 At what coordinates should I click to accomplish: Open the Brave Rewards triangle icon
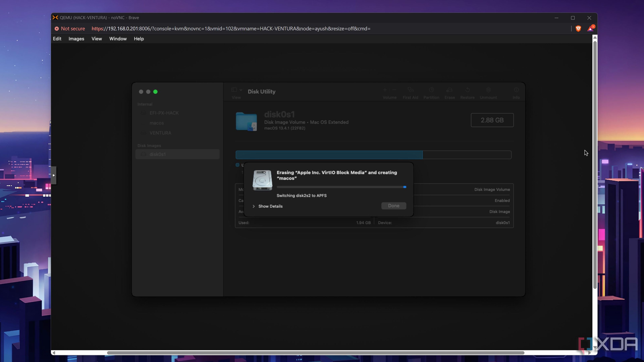pos(591,28)
